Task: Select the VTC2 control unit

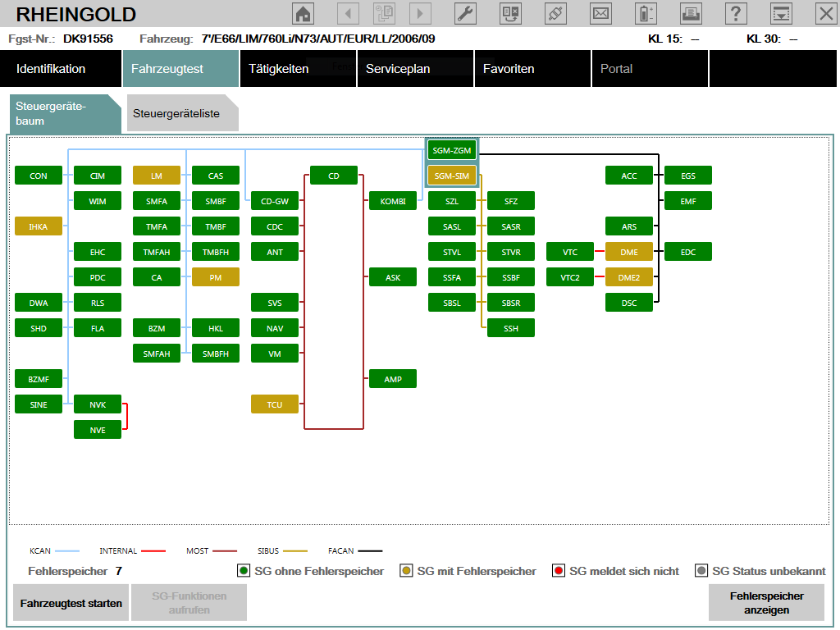Action: 570,277
